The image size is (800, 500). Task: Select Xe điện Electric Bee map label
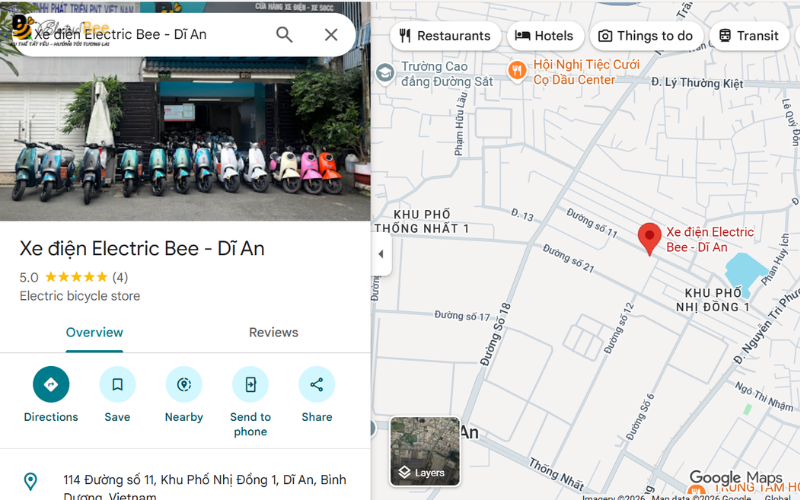[710, 239]
